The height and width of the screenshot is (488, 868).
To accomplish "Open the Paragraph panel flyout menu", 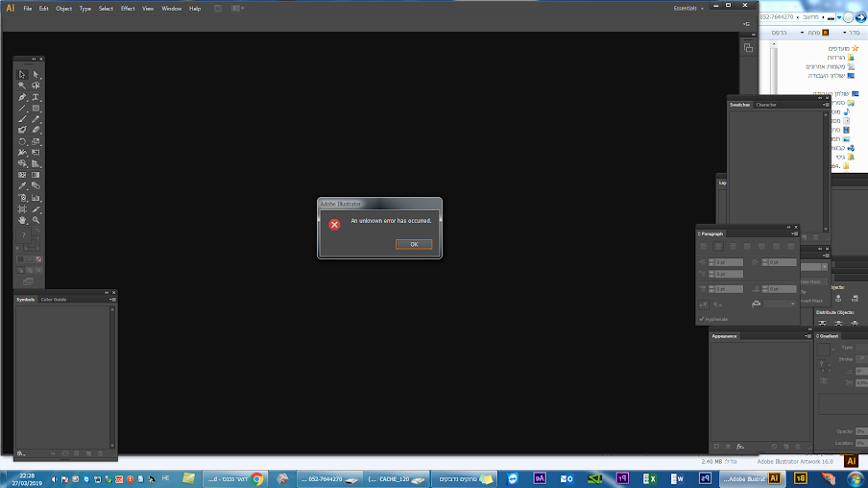I will [x=795, y=233].
